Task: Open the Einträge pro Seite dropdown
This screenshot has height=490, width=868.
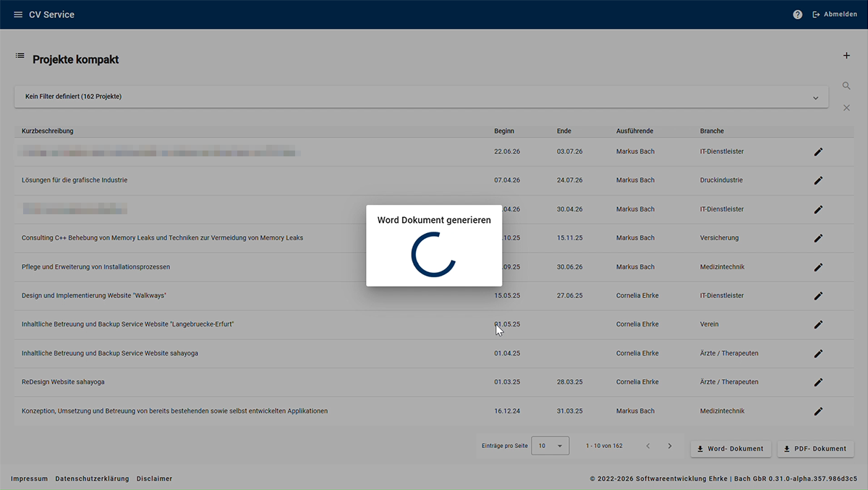Action: pos(550,446)
